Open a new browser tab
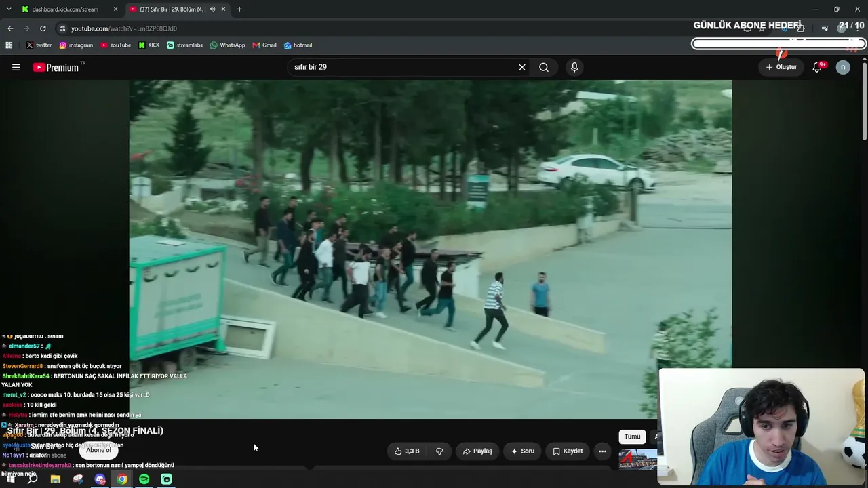 (x=239, y=9)
